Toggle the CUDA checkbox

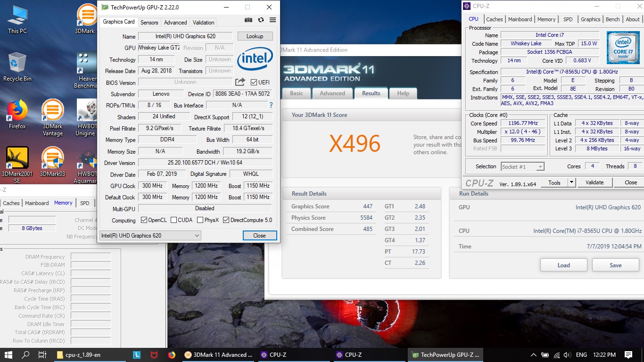coord(173,220)
